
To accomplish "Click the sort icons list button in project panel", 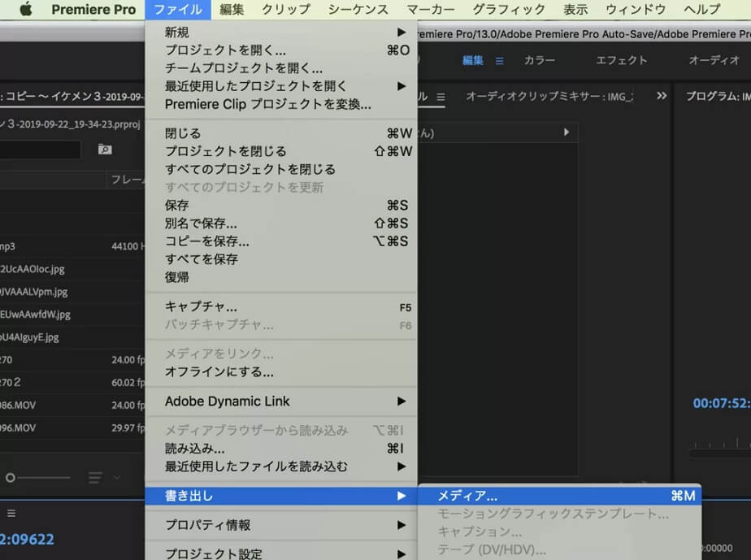I will [96, 477].
